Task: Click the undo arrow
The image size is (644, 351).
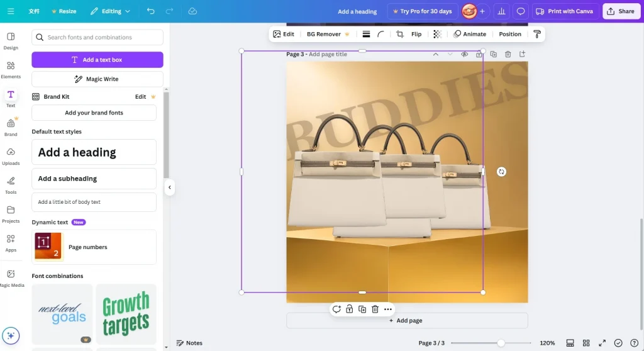Action: 150,11
